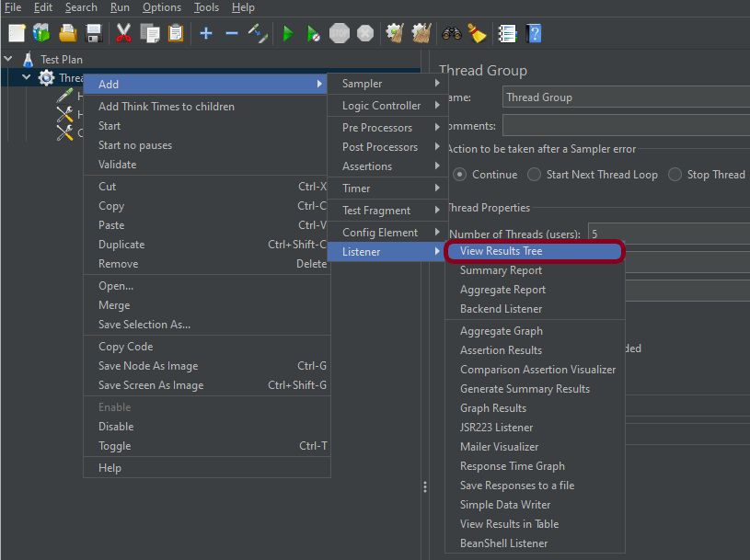Select the Start Next Thread Loop option
Viewport: 750px width, 560px height.
[x=533, y=175]
